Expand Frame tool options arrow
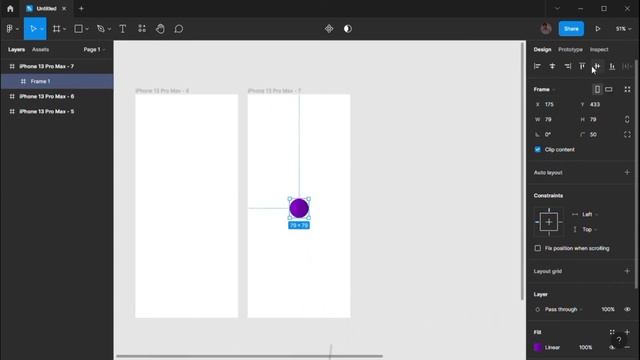Image resolution: width=640 pixels, height=360 pixels. point(64,29)
